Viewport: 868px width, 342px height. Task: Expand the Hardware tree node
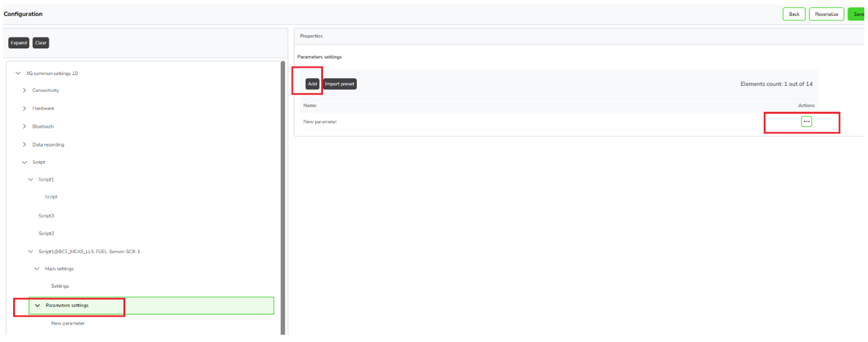25,108
